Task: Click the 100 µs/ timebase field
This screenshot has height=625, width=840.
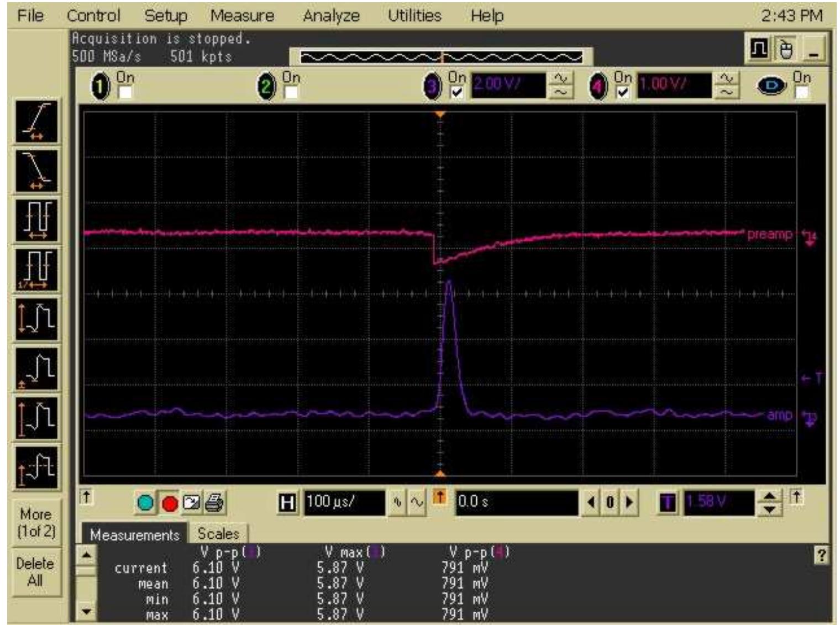Action: (x=344, y=502)
